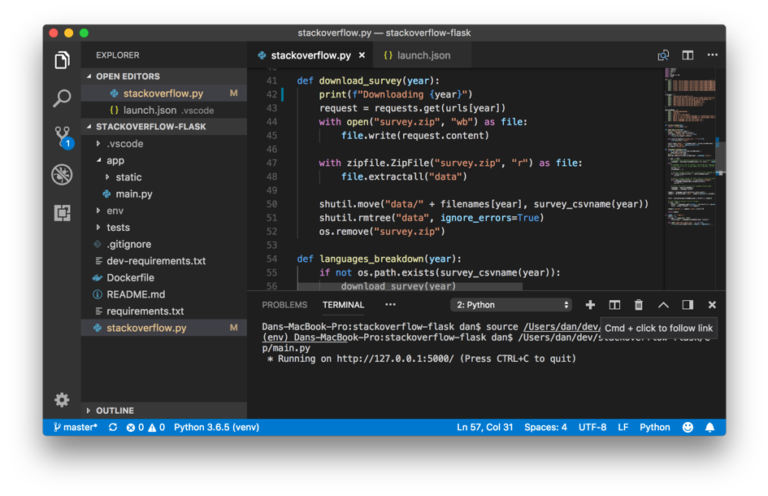Open Source Control view with badge

pyautogui.click(x=62, y=136)
